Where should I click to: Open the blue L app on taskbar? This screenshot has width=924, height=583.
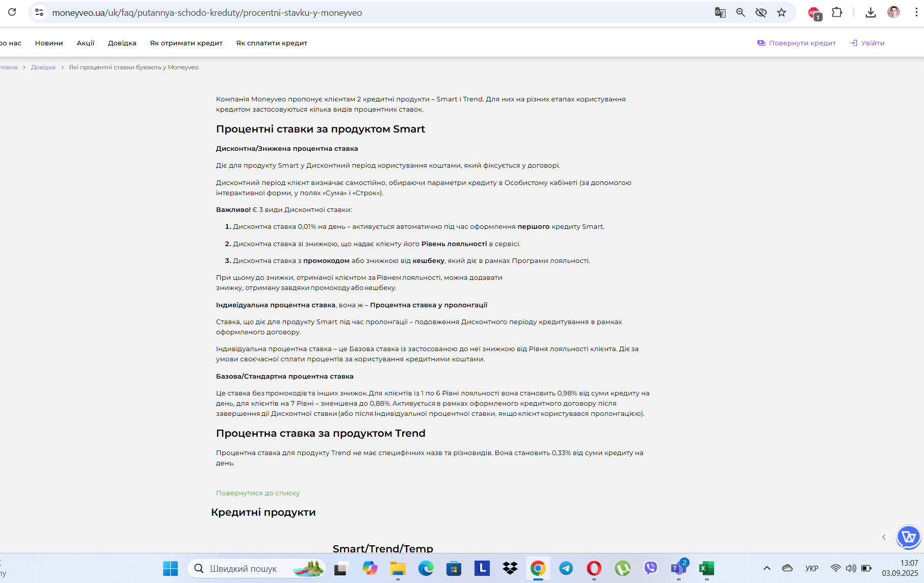point(482,568)
